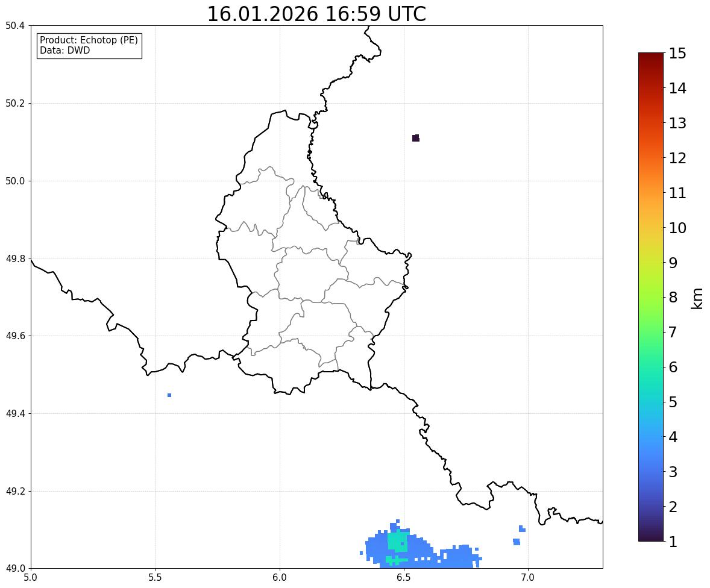Click the colorbar tick label 10
This screenshot has width=710, height=588.
pyautogui.click(x=677, y=228)
